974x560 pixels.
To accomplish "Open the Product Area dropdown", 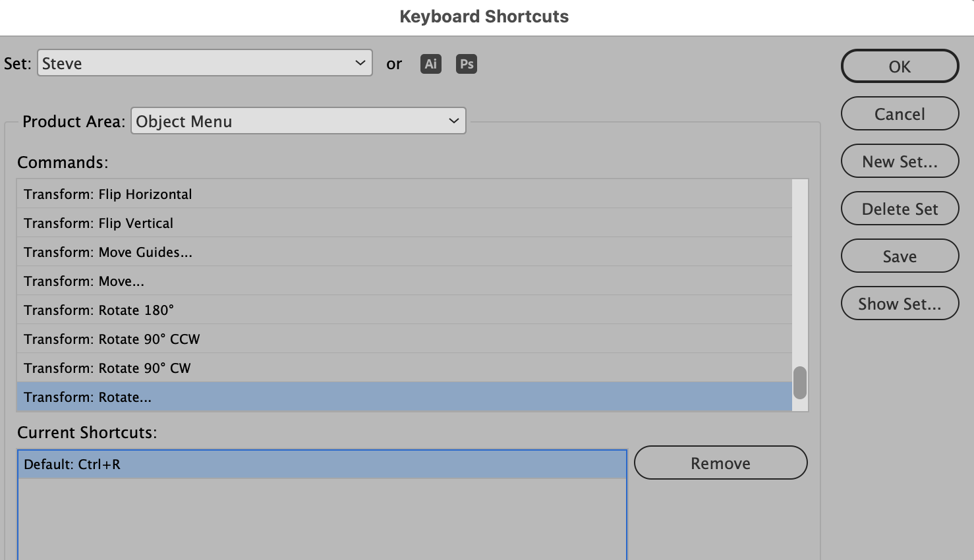I will 298,121.
